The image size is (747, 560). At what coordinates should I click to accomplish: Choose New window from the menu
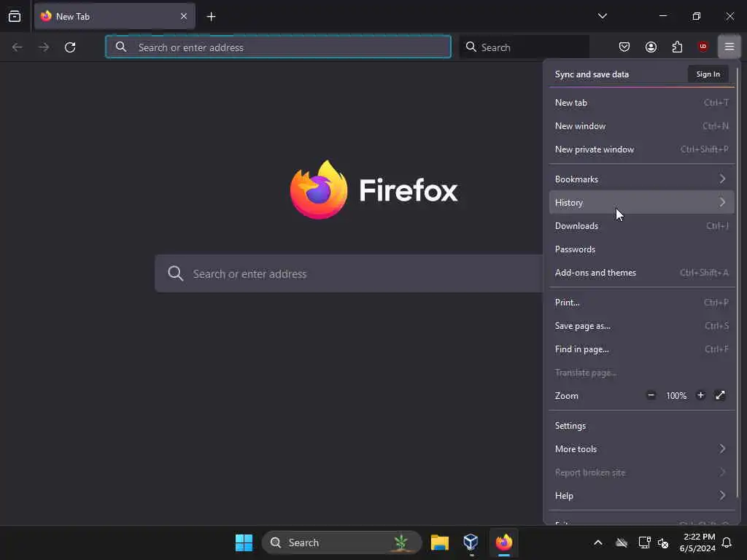tap(642, 126)
